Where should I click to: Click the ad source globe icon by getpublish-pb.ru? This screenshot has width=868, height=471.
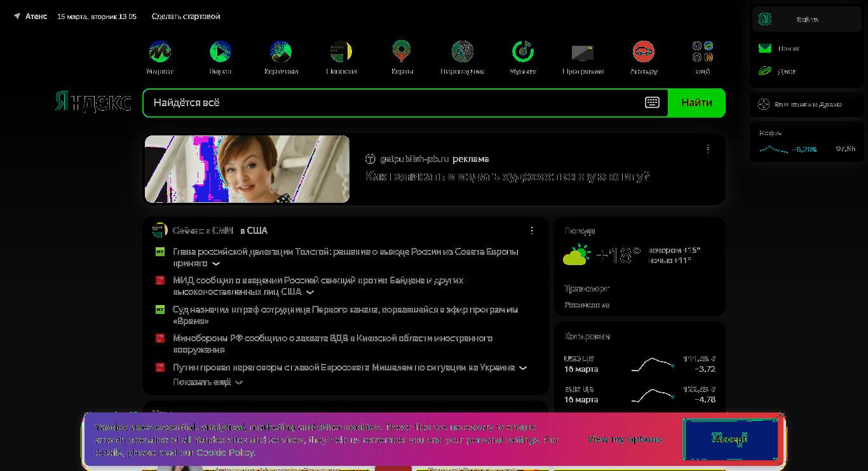point(370,159)
